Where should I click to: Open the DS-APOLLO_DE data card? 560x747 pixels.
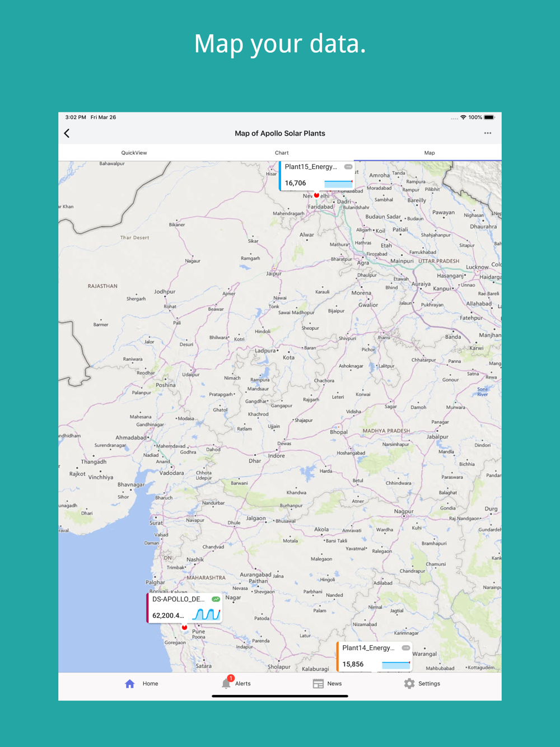185,608
